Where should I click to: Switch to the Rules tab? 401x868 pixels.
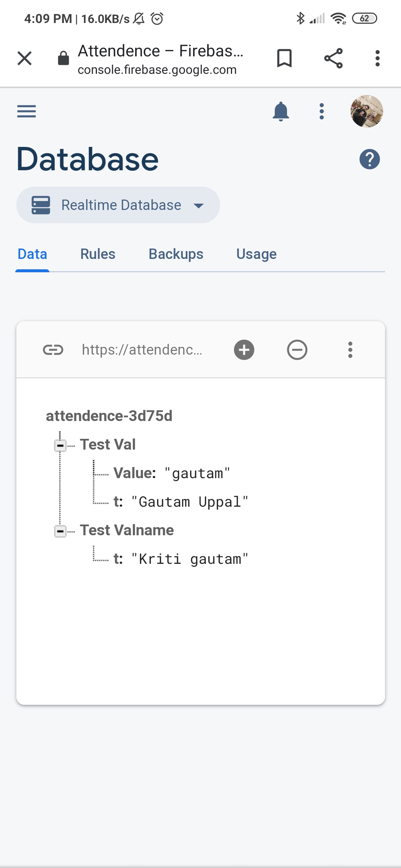click(x=98, y=254)
